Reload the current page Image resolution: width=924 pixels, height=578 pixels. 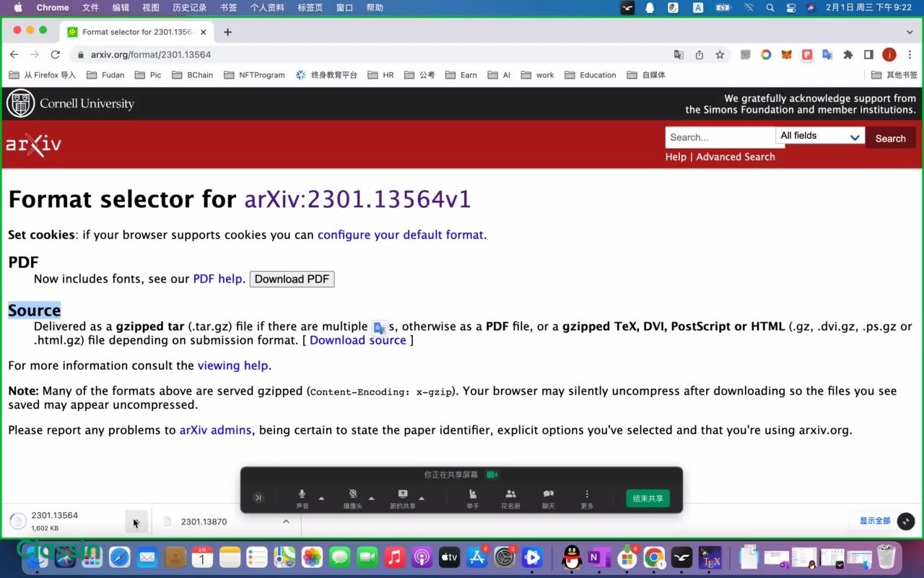point(55,55)
